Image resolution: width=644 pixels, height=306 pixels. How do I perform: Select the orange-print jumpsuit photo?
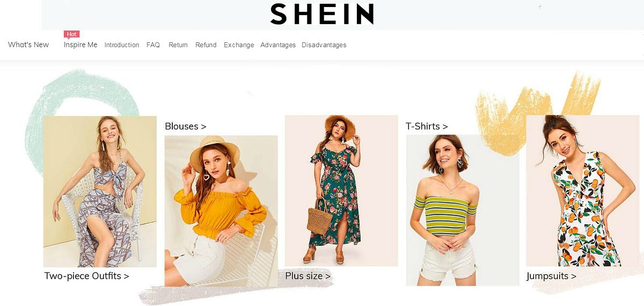pyautogui.click(x=583, y=191)
